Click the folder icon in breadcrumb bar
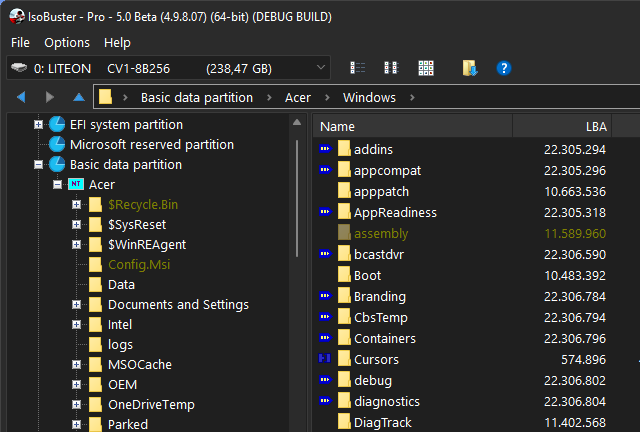Image resolution: width=640 pixels, height=432 pixels. (105, 97)
